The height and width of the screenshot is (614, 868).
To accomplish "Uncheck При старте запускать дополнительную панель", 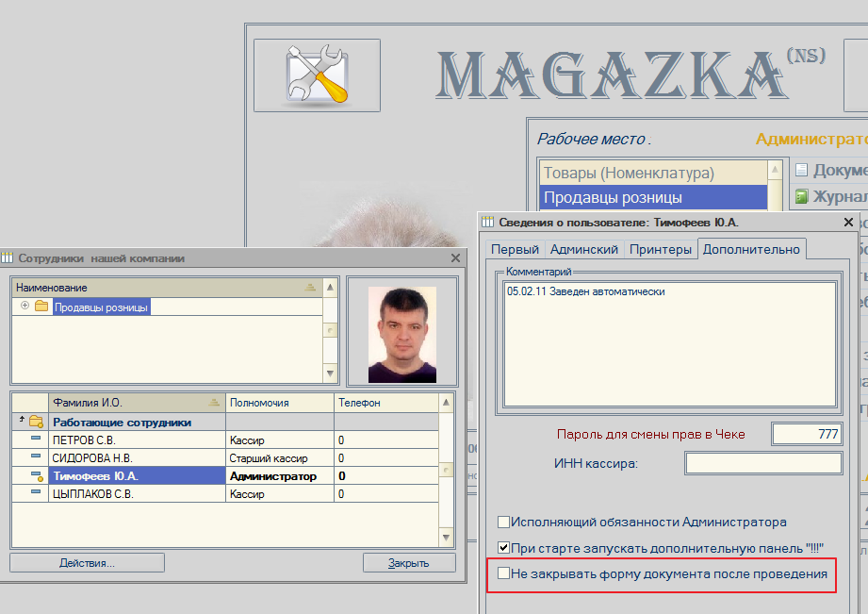I will (x=503, y=547).
